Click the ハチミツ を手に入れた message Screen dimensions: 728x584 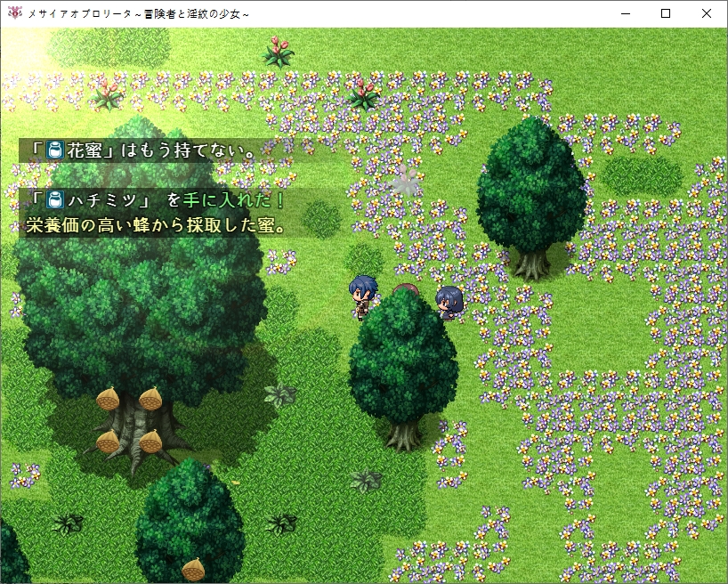coord(156,200)
